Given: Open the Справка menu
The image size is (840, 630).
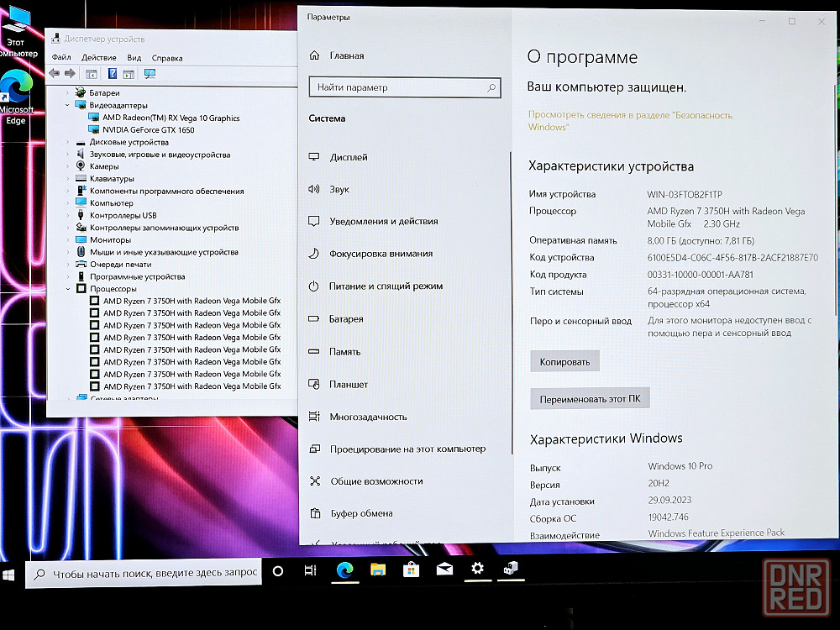Looking at the screenshot, I should [x=167, y=58].
